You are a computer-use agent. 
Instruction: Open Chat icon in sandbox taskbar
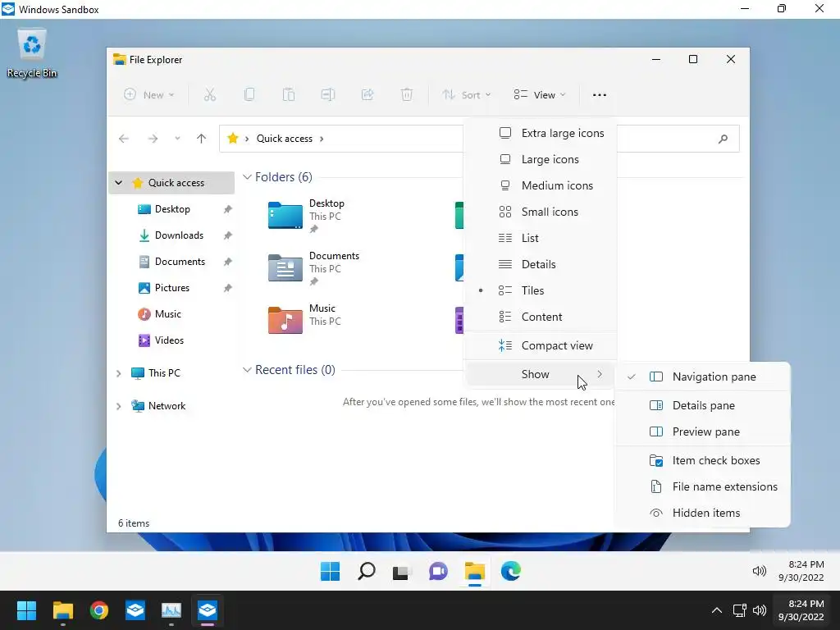(x=438, y=571)
